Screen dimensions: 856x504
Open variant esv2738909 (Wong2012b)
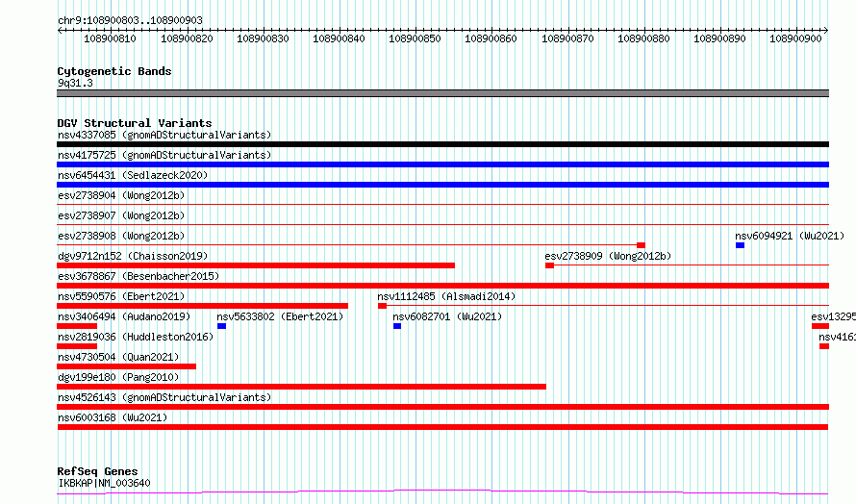608,256
